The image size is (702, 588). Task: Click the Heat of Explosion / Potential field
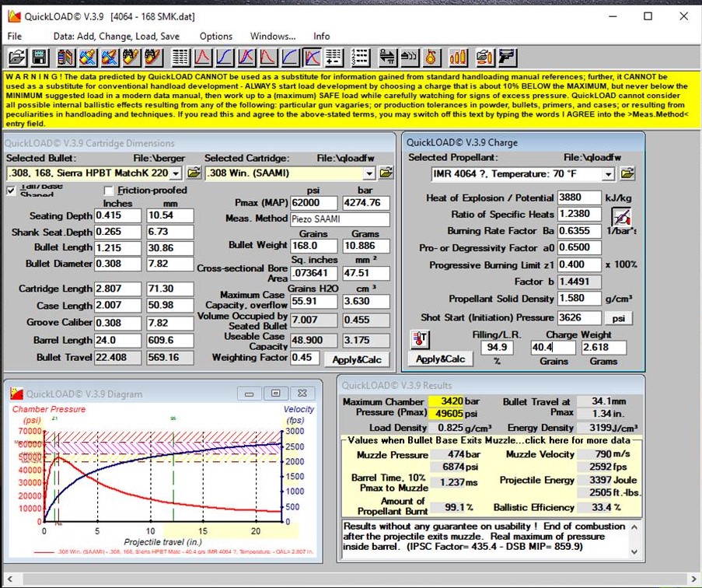point(579,198)
